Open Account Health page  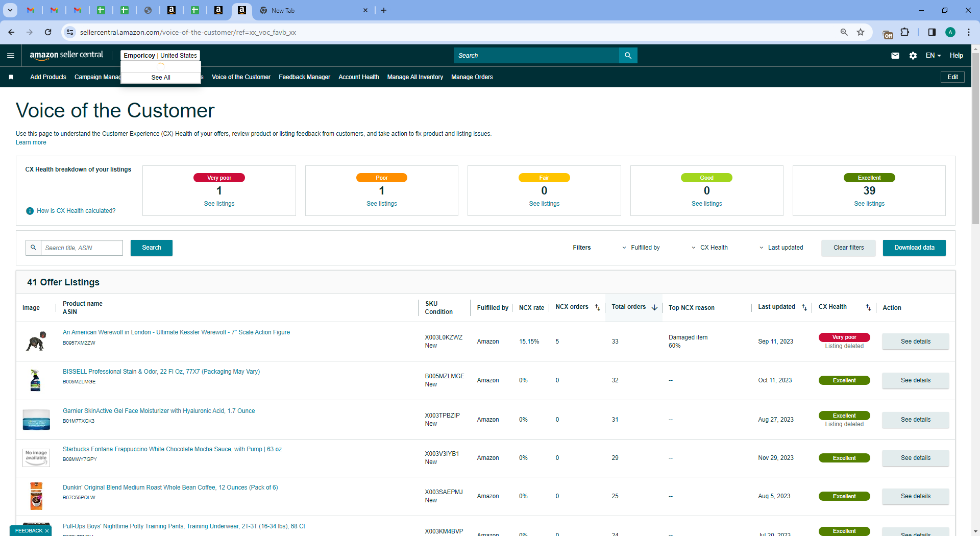pos(359,77)
